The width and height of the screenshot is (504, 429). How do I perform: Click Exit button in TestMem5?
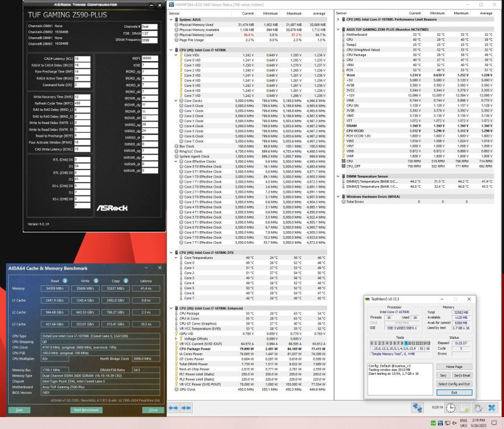pyautogui.click(x=454, y=392)
